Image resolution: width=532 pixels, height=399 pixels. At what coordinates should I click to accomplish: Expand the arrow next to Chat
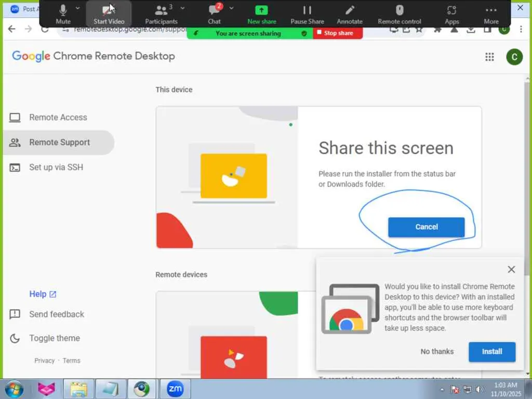(231, 8)
